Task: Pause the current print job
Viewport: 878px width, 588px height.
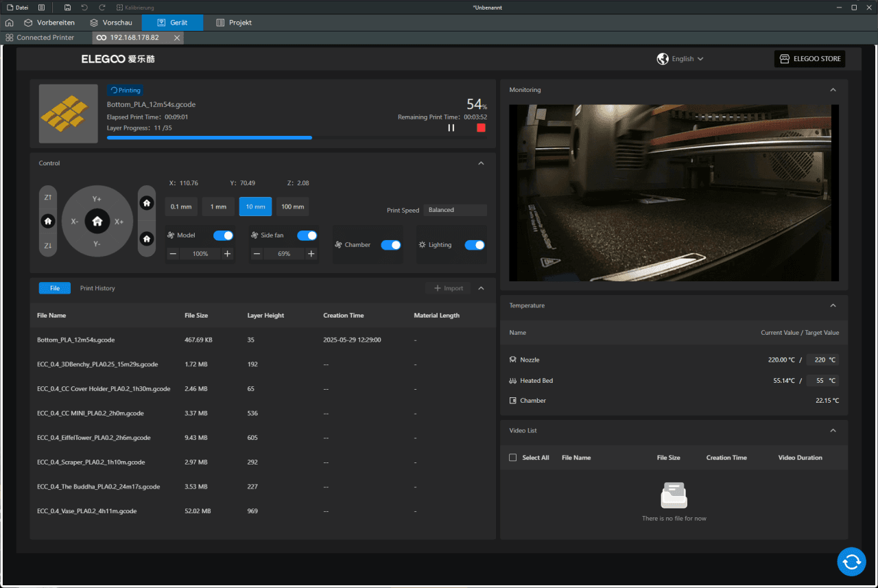Action: pyautogui.click(x=451, y=128)
